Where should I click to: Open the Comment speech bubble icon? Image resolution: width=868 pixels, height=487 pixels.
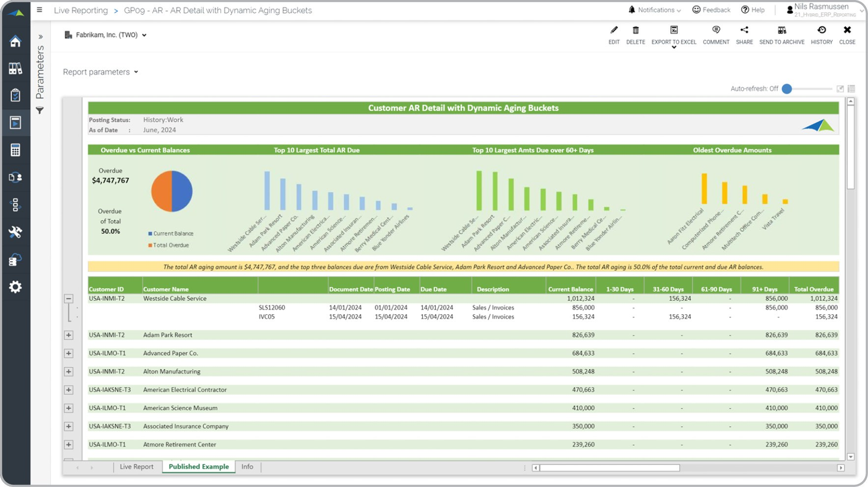tap(716, 30)
